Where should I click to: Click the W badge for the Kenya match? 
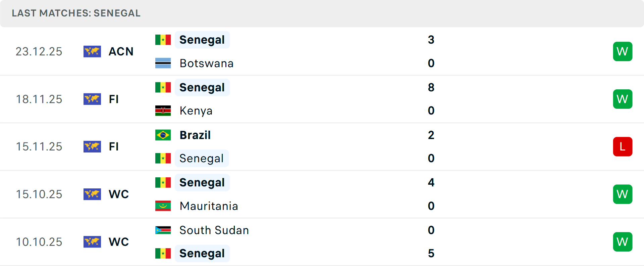point(623,99)
